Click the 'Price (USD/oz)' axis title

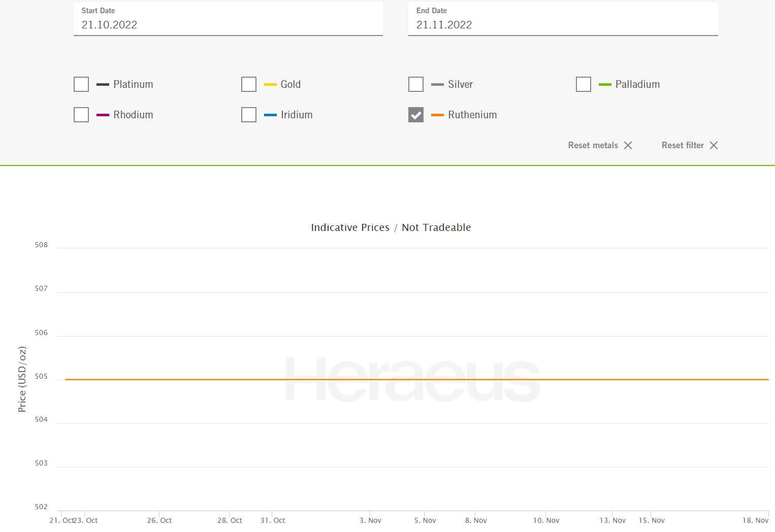click(x=22, y=379)
